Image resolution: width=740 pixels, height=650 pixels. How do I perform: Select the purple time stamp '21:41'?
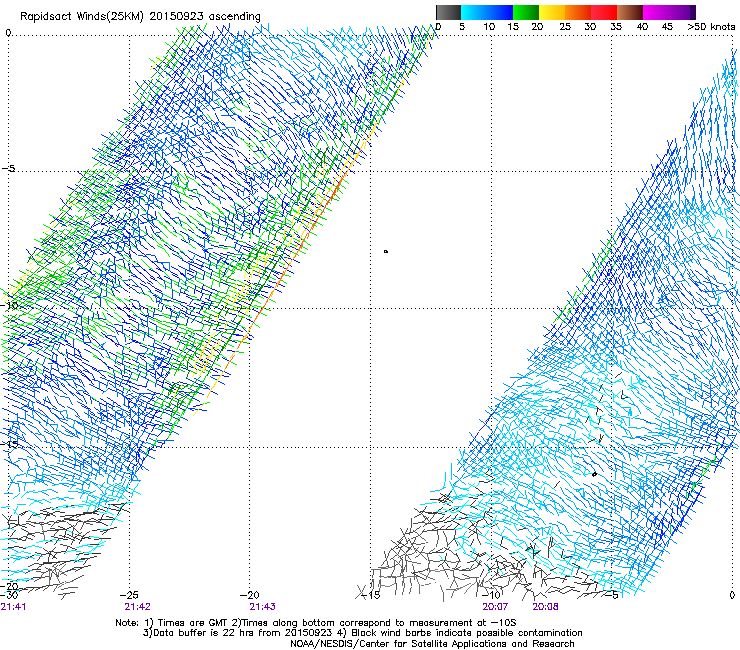tap(13, 607)
